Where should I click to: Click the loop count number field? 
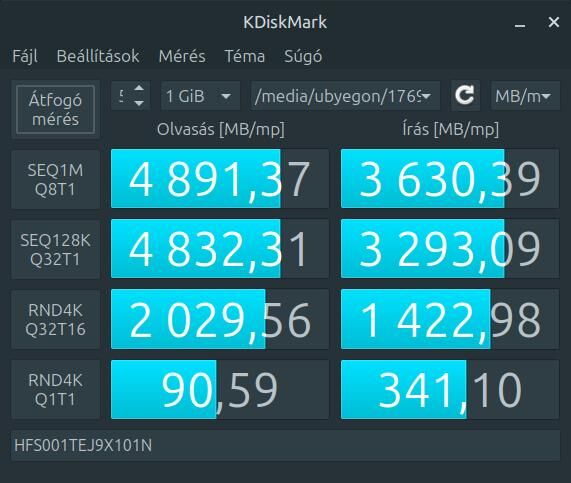click(x=122, y=96)
